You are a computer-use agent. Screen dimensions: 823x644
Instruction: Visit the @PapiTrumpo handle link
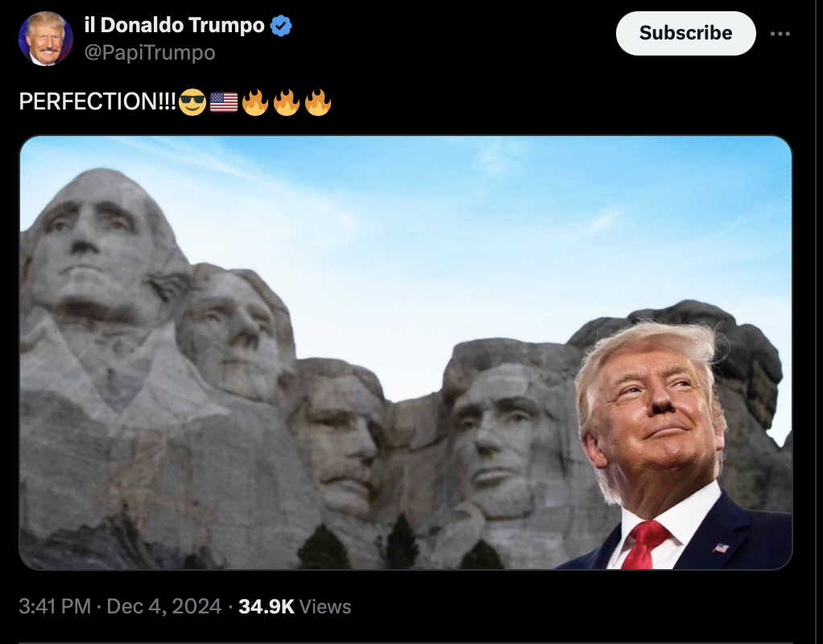(150, 52)
